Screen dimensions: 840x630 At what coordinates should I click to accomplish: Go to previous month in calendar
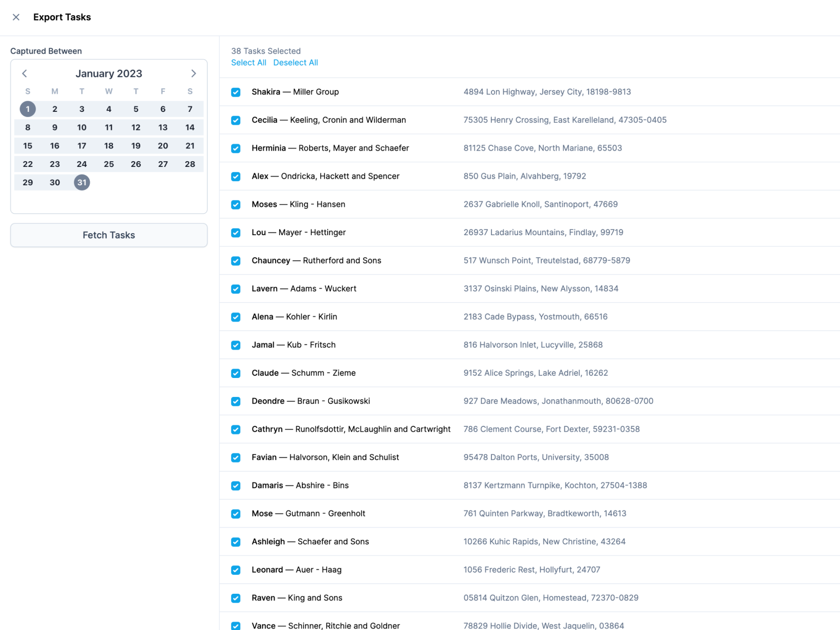click(x=24, y=73)
